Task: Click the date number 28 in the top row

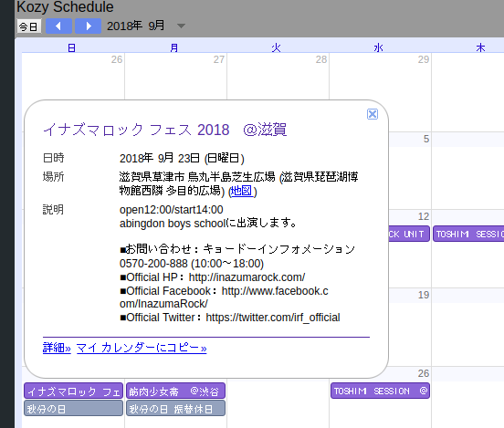Action: click(x=321, y=59)
